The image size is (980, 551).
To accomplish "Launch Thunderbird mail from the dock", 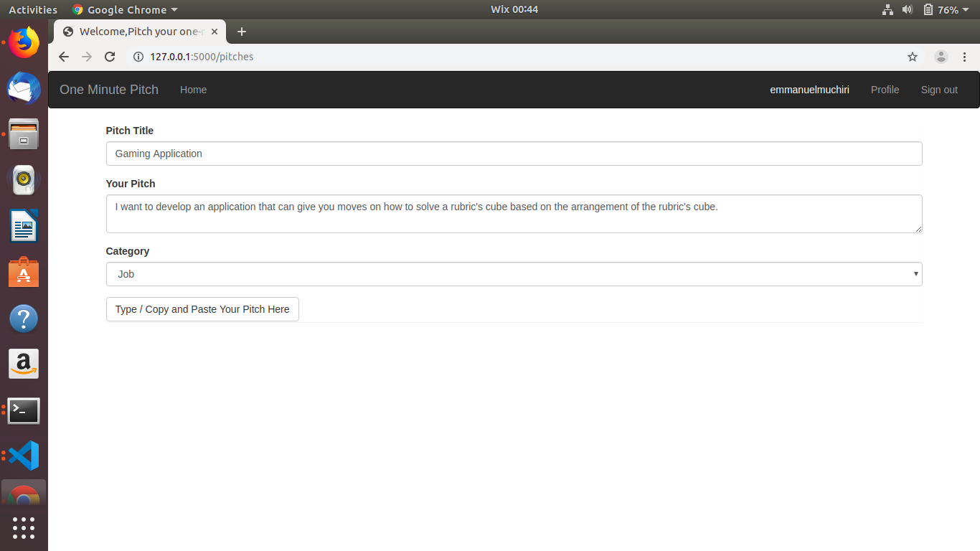I will click(x=24, y=88).
